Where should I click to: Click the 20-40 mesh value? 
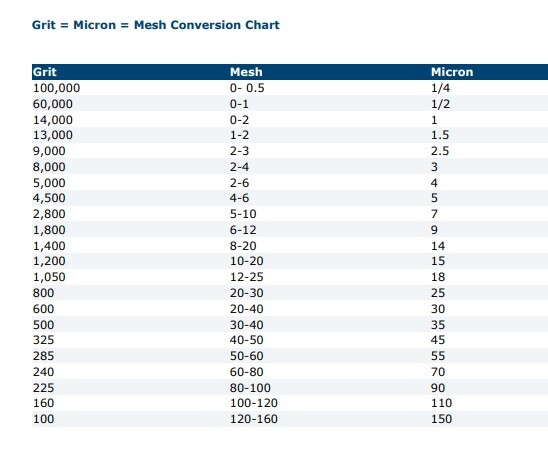[x=246, y=309]
